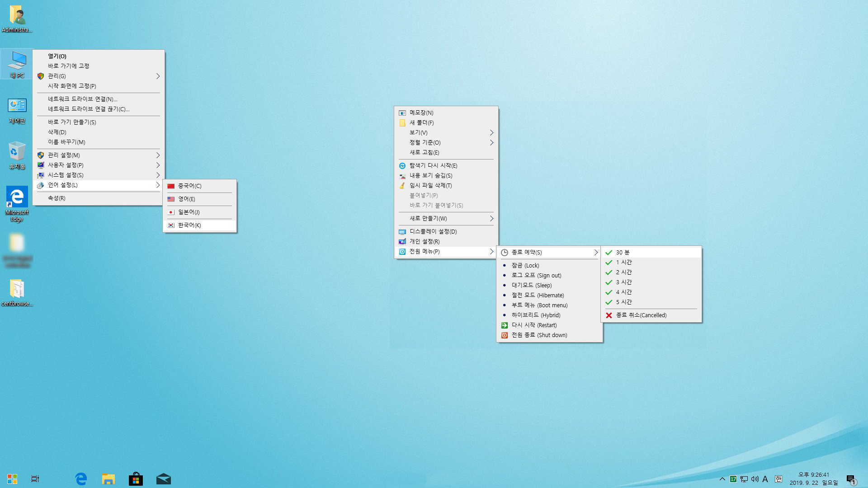Launch Edge from the taskbar
The width and height of the screenshot is (868, 488).
pos(81,479)
